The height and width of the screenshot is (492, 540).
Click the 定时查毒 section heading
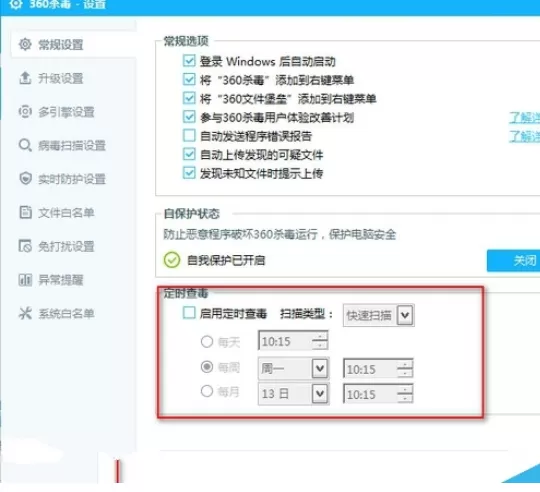tap(186, 293)
